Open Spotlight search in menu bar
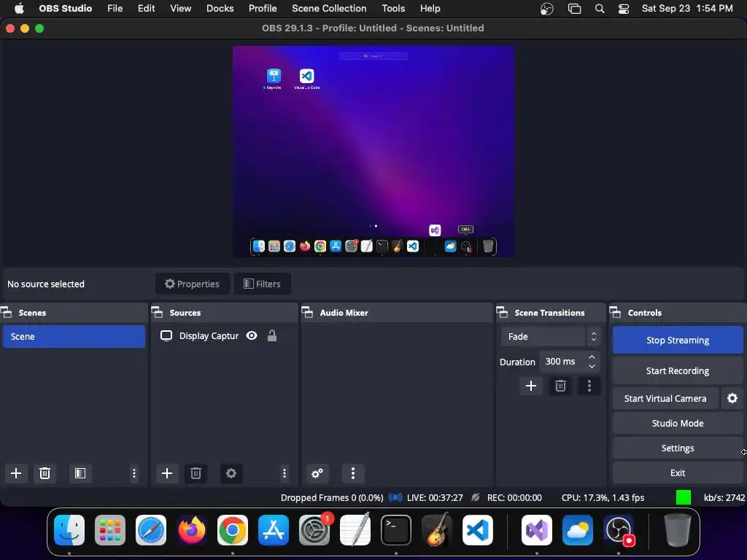747x560 pixels. [600, 9]
